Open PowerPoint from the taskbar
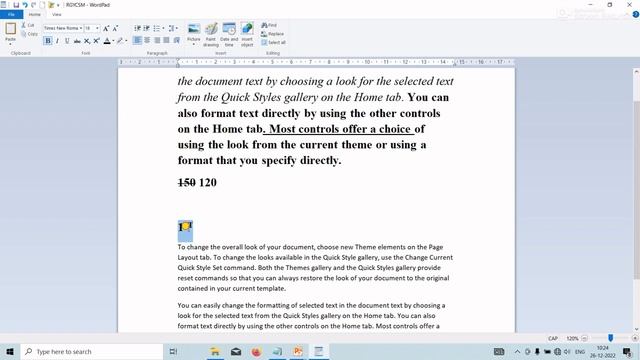640x360 pixels. coord(298,351)
